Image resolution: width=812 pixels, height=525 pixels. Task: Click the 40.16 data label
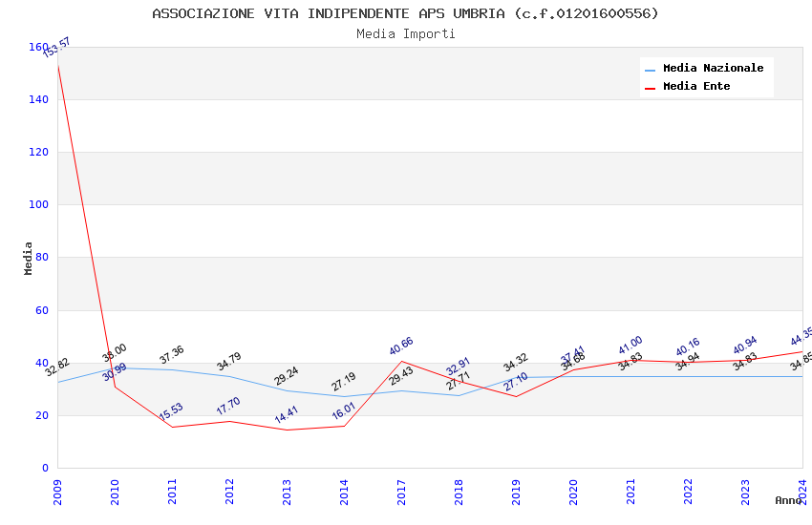tap(688, 347)
